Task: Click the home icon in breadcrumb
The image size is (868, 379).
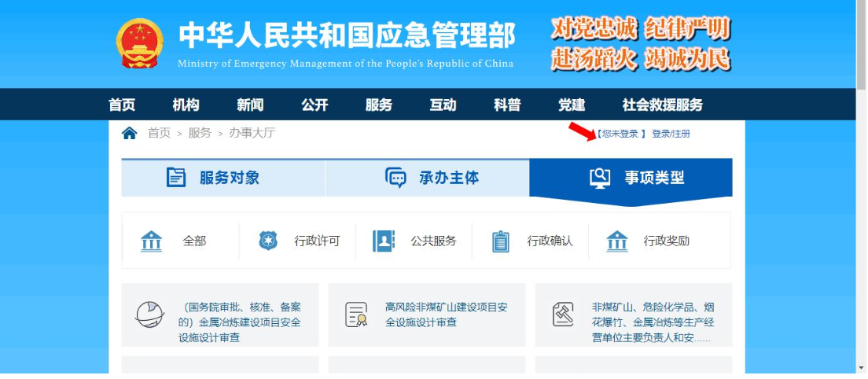Action: pos(130,133)
